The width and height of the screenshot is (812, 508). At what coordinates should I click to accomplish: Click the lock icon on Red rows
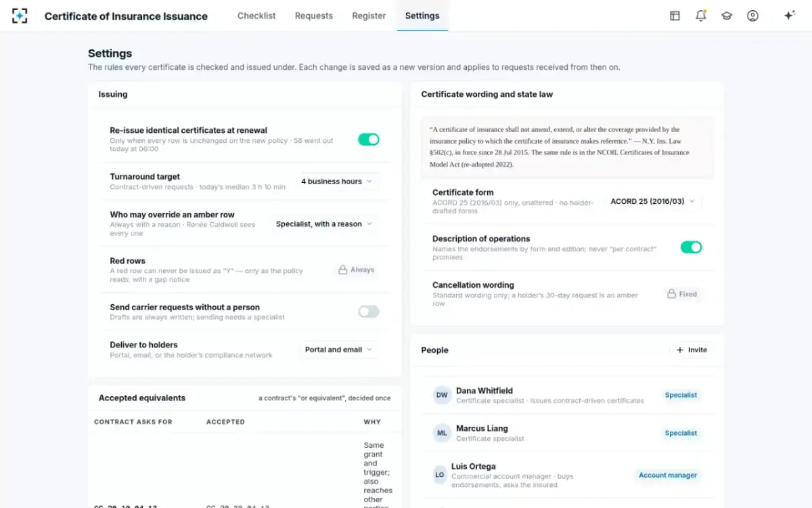(x=343, y=270)
